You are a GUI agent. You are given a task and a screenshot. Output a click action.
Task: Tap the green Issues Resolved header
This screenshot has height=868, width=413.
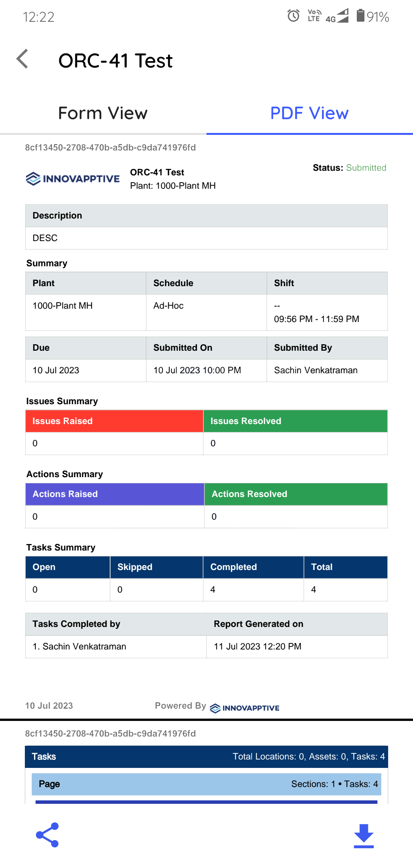point(295,421)
